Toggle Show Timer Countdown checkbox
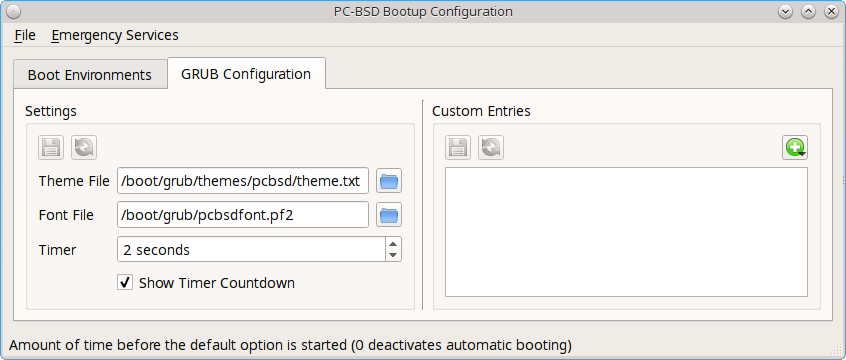 [125, 282]
